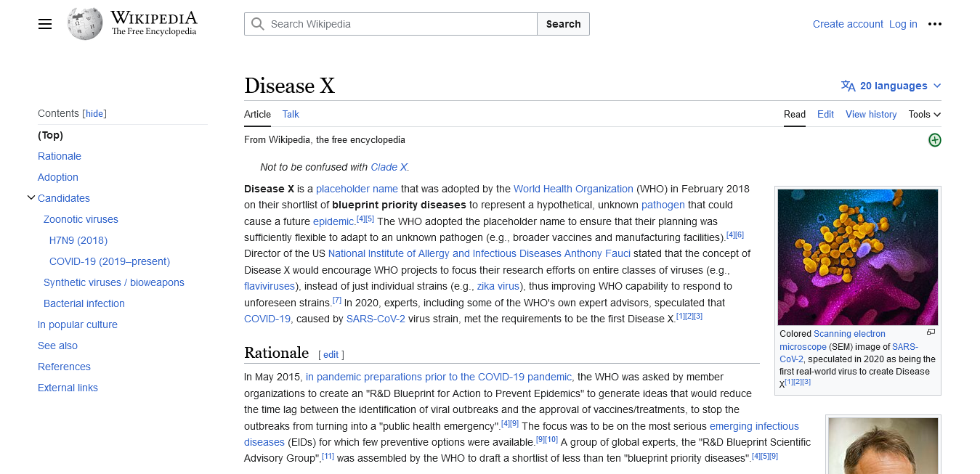Go to Rationale in contents sidebar
The width and height of the screenshot is (980, 474).
[60, 156]
